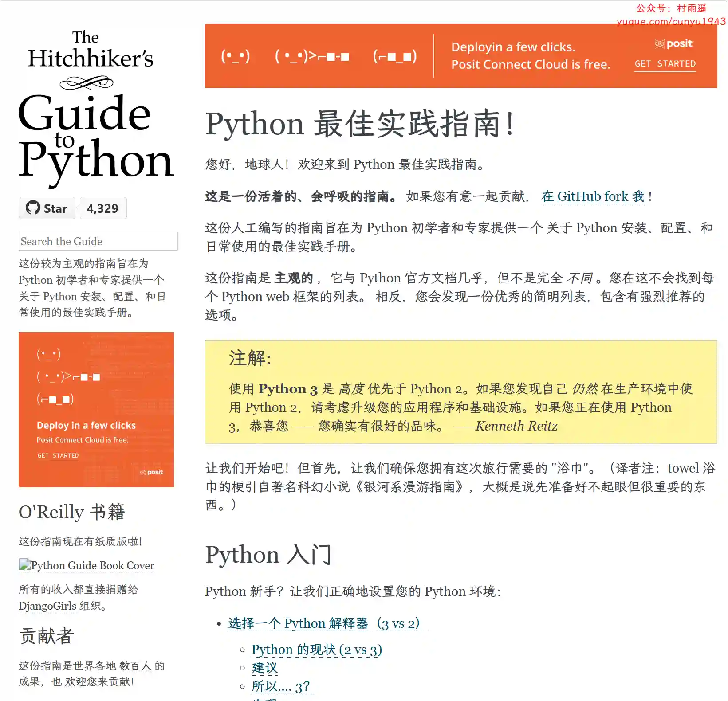This screenshot has width=728, height=701.
Task: Focus the Search the Guide field
Action: [x=98, y=241]
